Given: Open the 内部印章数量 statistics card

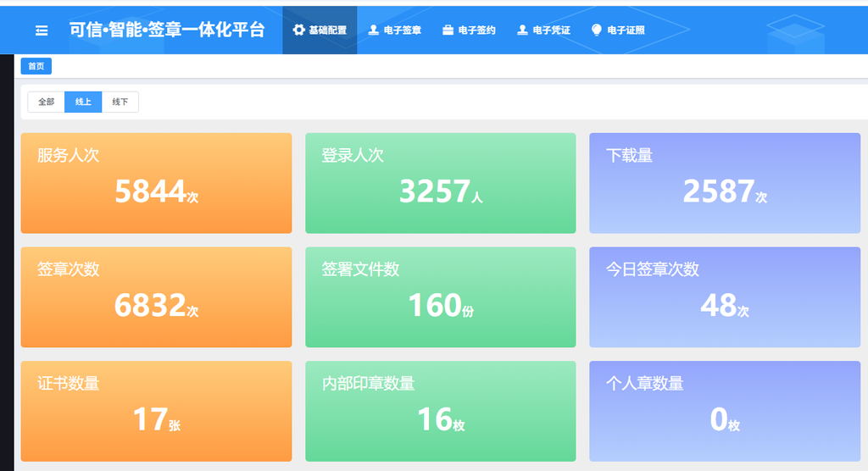Looking at the screenshot, I should click(441, 411).
